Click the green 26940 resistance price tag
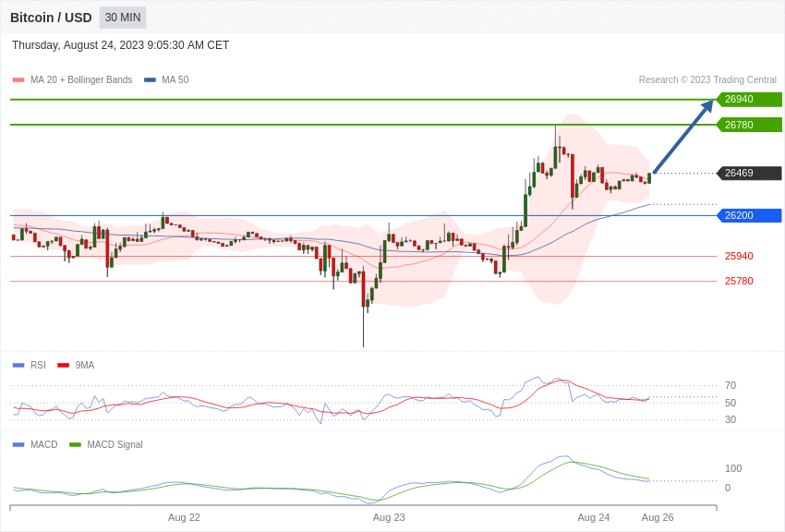Image resolution: width=785 pixels, height=532 pixels. [749, 99]
